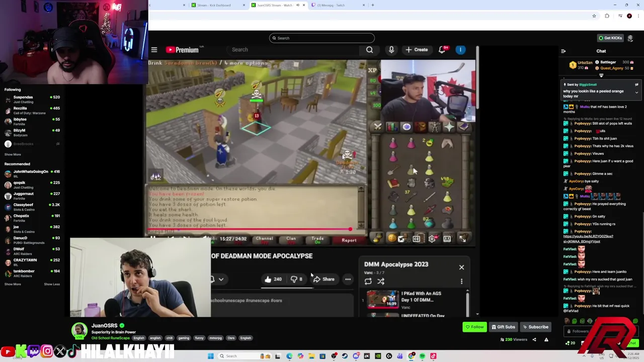Share the YouTube video
644x362 pixels.
point(324,279)
